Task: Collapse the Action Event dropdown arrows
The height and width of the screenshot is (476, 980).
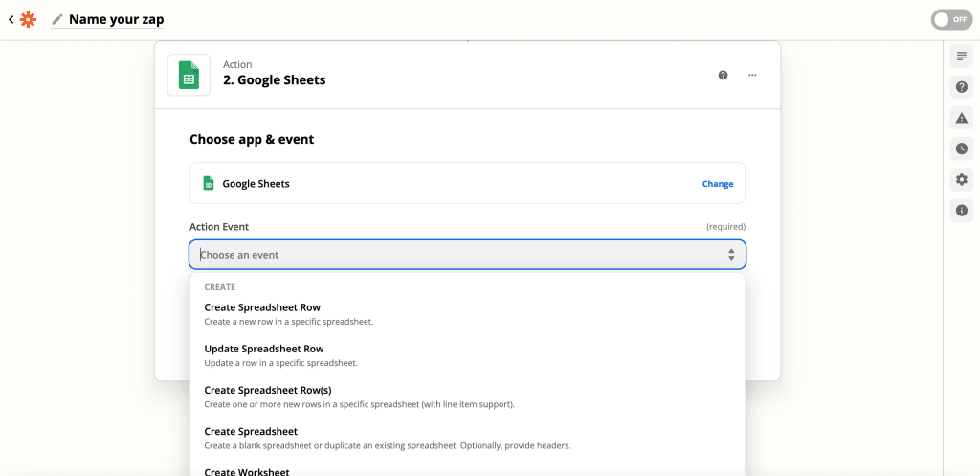Action: pyautogui.click(x=730, y=255)
